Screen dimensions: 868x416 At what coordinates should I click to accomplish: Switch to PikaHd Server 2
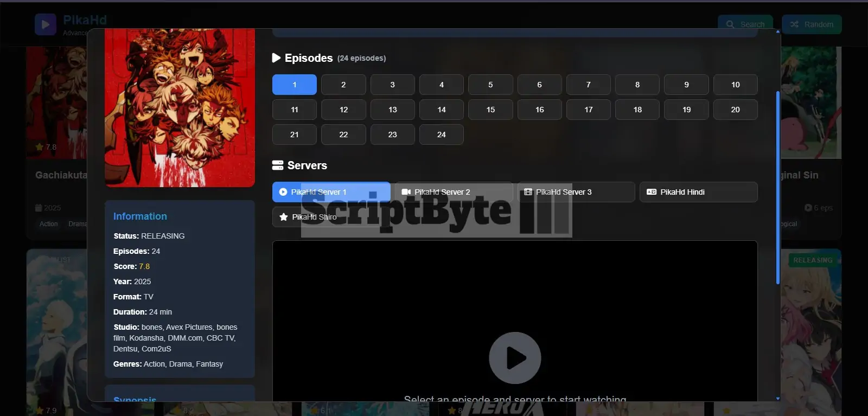click(453, 192)
